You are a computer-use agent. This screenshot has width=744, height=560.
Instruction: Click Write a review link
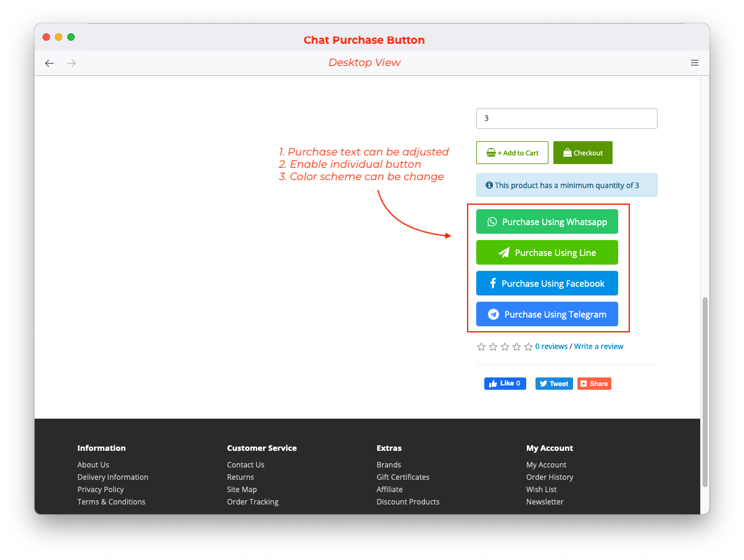(x=599, y=347)
